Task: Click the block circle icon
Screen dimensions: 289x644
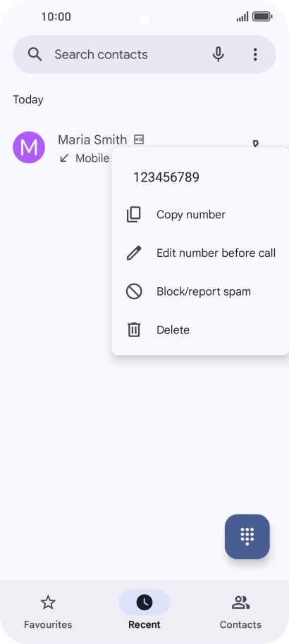Action: pyautogui.click(x=134, y=291)
